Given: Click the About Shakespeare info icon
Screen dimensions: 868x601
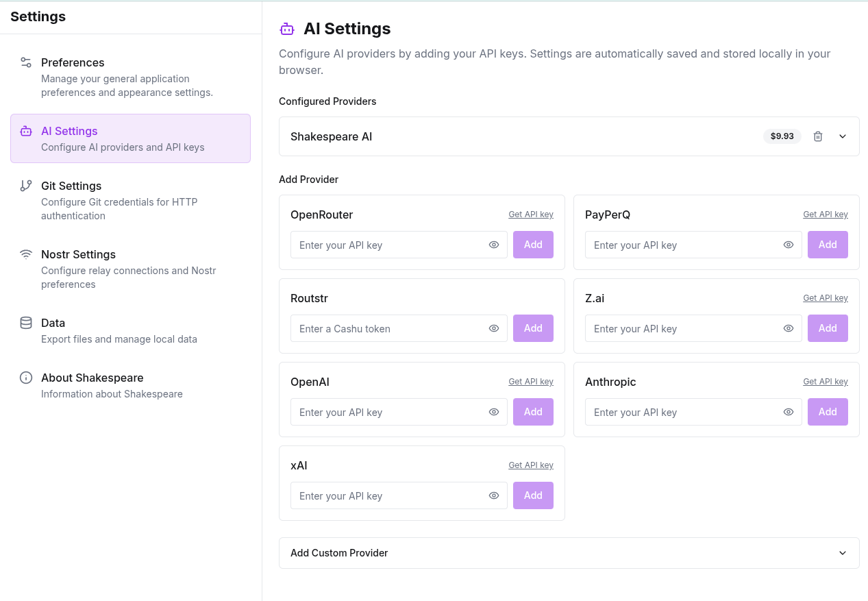Looking at the screenshot, I should pyautogui.click(x=25, y=377).
